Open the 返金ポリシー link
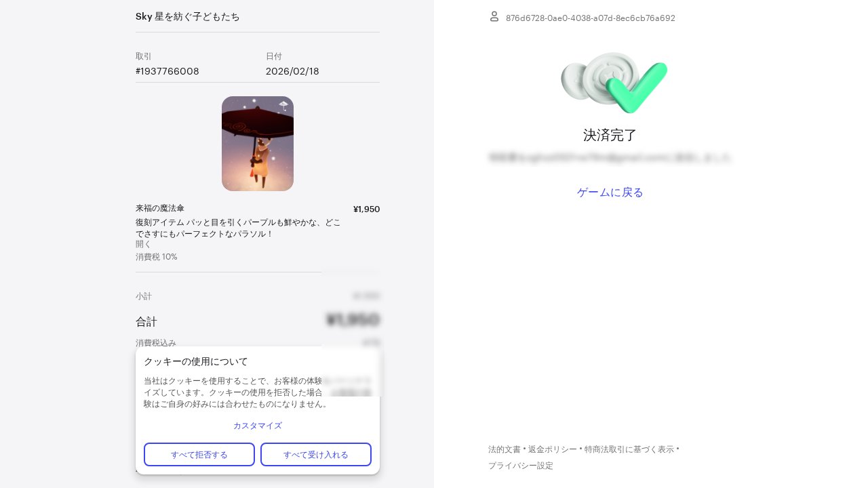868x488 pixels. coord(553,449)
